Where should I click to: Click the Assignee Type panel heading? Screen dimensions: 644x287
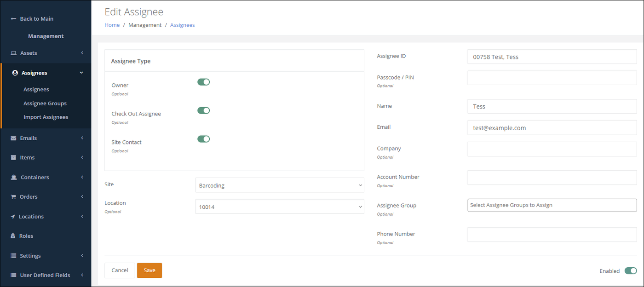[x=131, y=61]
